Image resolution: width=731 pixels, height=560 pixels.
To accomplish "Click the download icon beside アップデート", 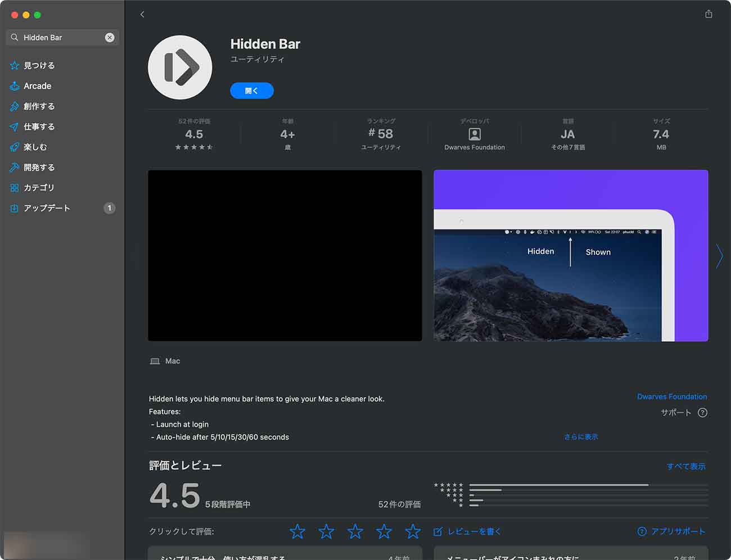I will coord(15,208).
